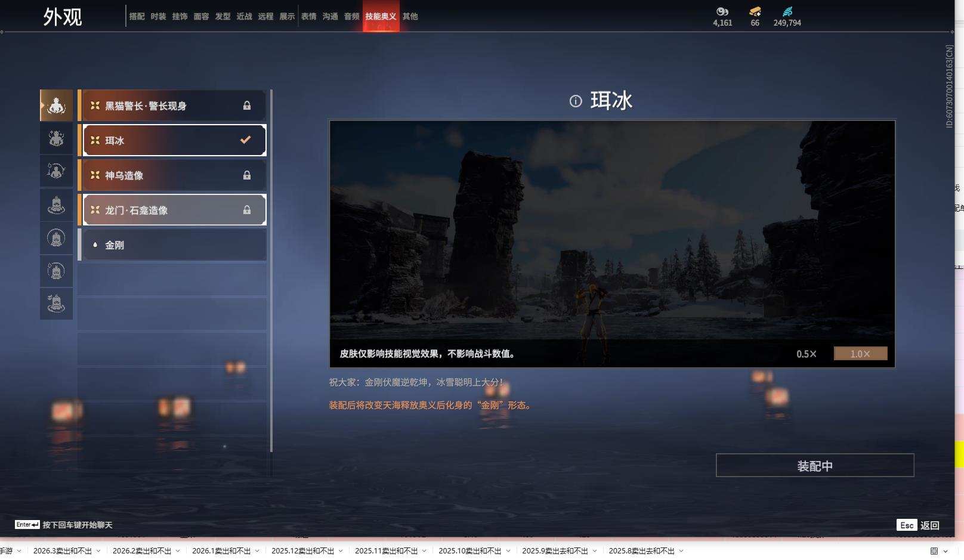Select the third spinning-figure category icon

pyautogui.click(x=56, y=171)
